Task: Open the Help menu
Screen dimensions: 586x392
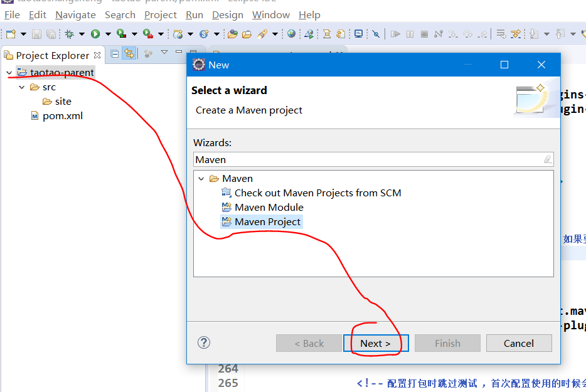Action: click(309, 15)
